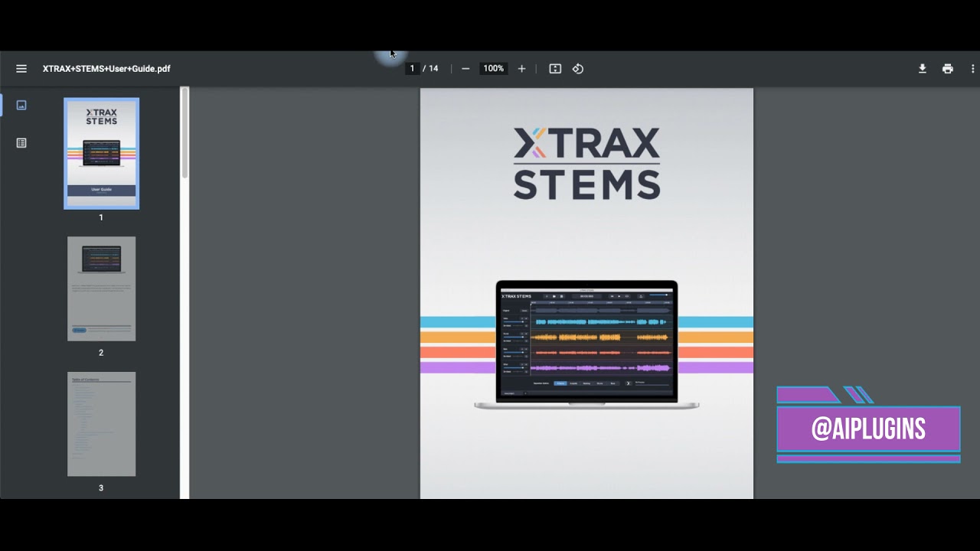Show thumbnails view in sidebar

(21, 105)
